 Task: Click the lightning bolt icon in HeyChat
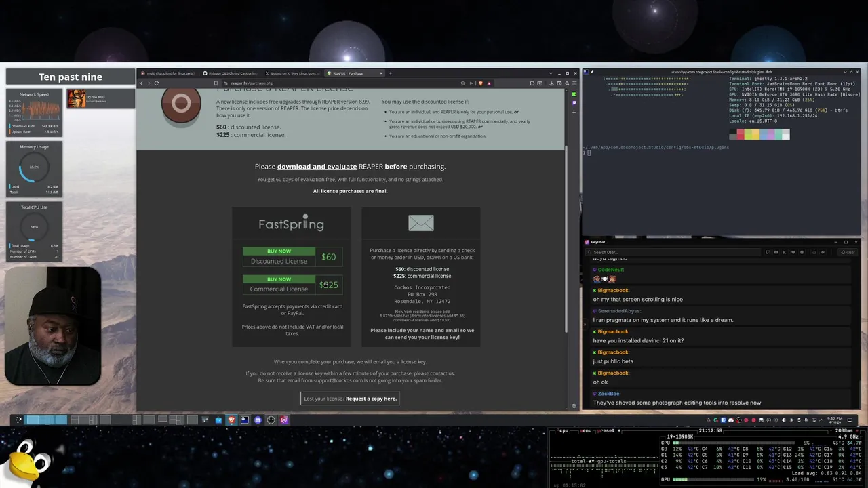click(x=823, y=252)
